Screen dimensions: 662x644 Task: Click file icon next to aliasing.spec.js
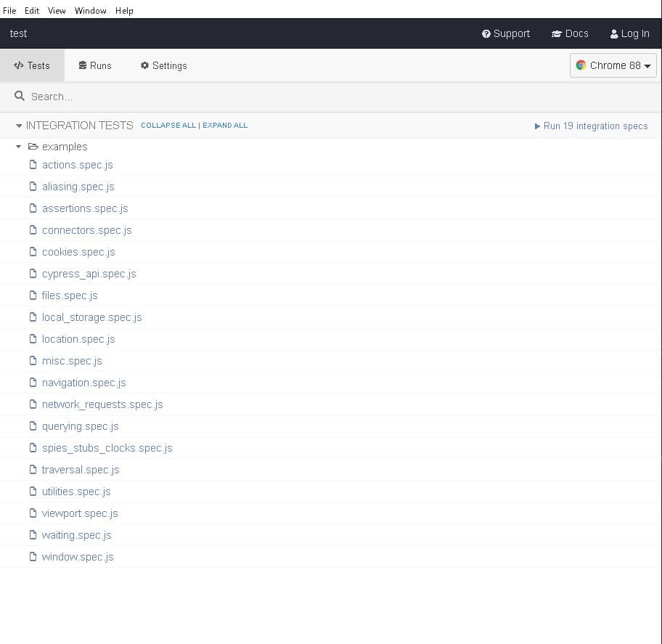(33, 187)
